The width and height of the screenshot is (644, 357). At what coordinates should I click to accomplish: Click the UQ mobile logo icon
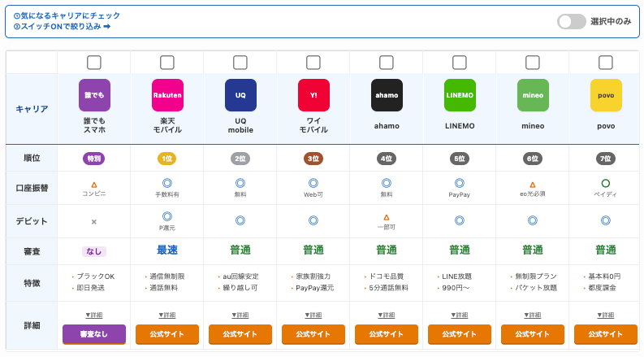240,95
